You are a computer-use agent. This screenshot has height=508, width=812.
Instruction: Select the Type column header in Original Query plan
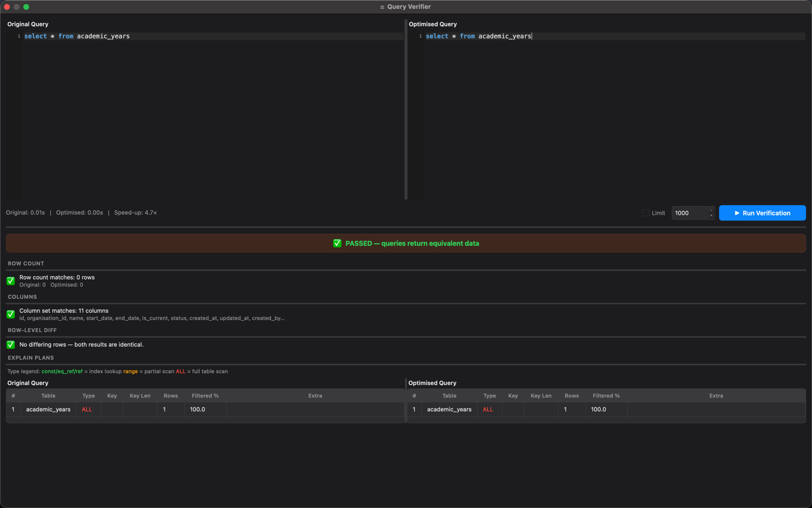tap(89, 396)
